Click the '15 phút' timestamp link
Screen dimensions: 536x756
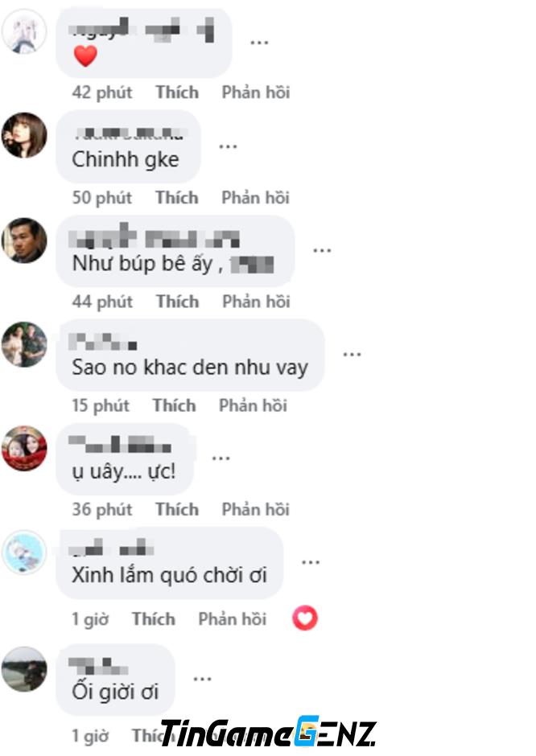101,405
